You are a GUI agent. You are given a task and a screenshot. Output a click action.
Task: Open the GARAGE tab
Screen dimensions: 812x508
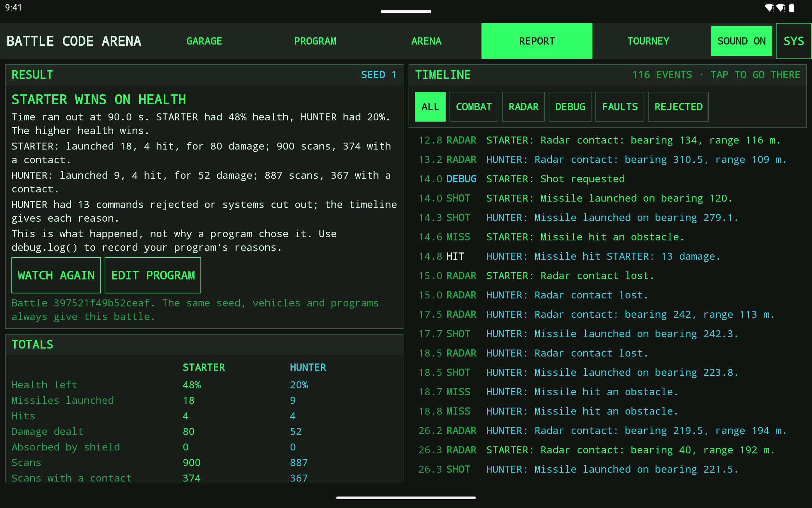pyautogui.click(x=204, y=41)
